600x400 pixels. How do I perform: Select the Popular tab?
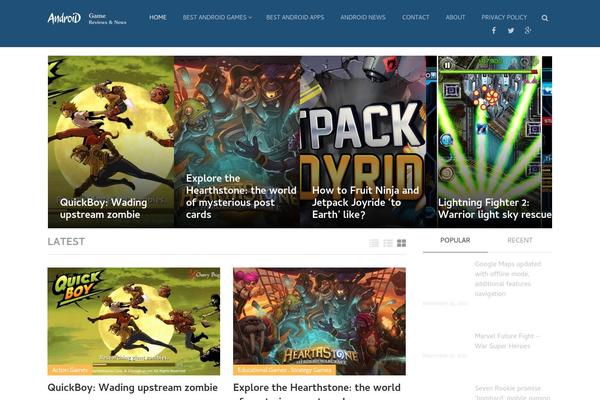point(455,240)
